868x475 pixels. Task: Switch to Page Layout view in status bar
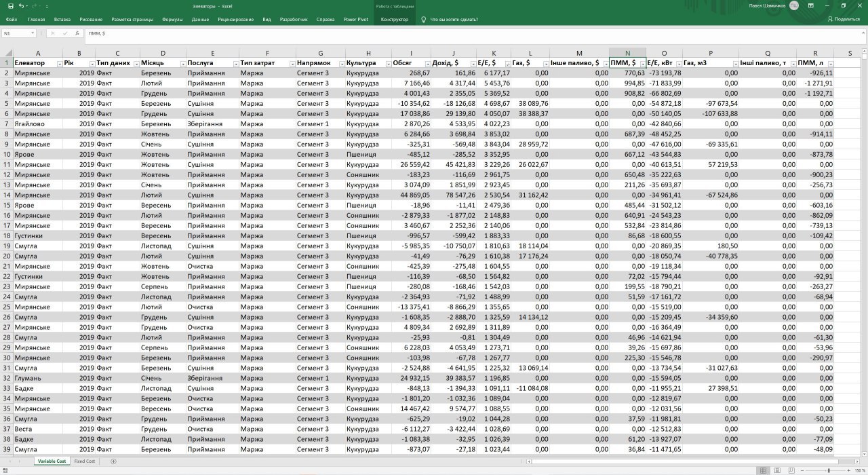tap(778, 470)
